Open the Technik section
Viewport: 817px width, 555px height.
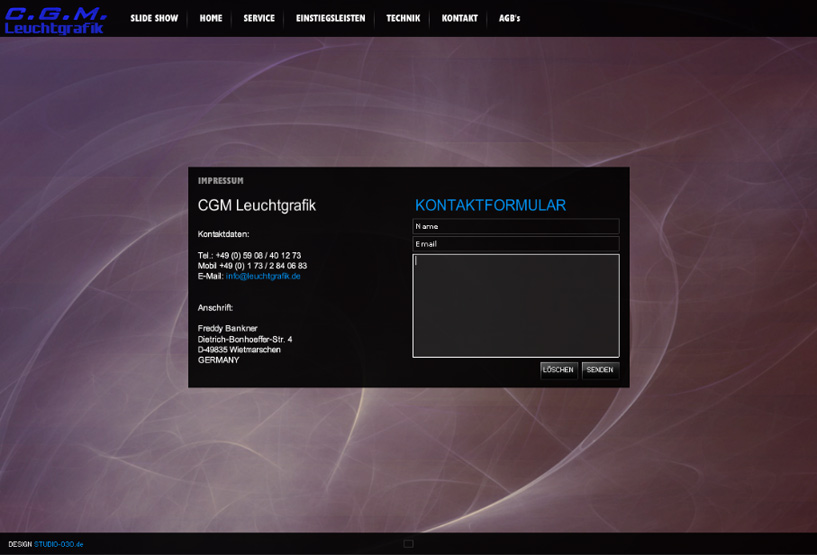point(403,18)
